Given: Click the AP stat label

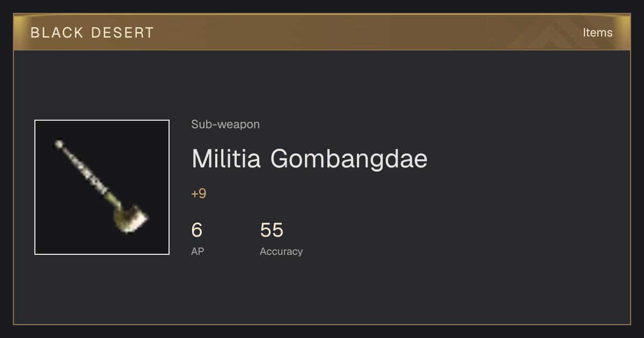Looking at the screenshot, I should point(197,251).
